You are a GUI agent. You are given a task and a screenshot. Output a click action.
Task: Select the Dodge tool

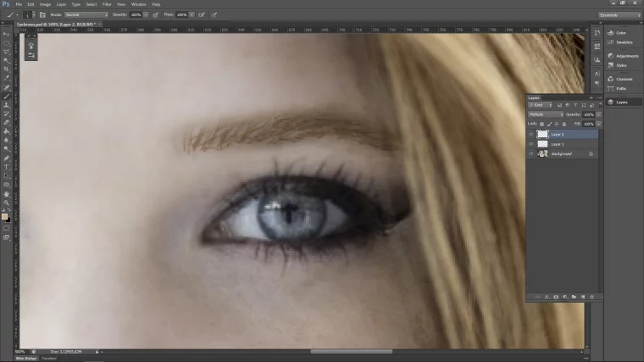(6, 149)
